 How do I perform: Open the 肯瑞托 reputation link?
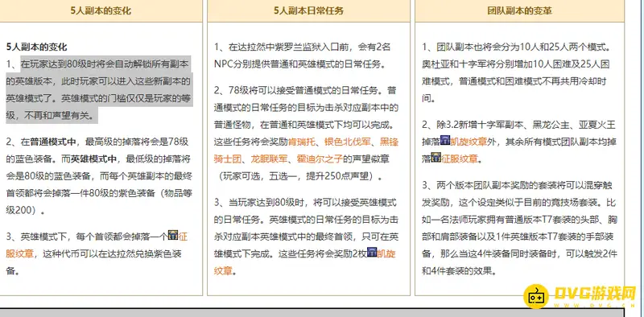pyautogui.click(x=301, y=142)
